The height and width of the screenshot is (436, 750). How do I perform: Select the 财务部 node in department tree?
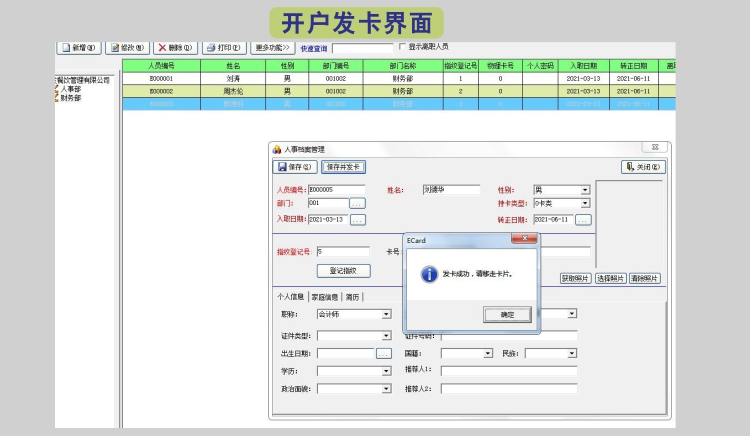(70, 98)
